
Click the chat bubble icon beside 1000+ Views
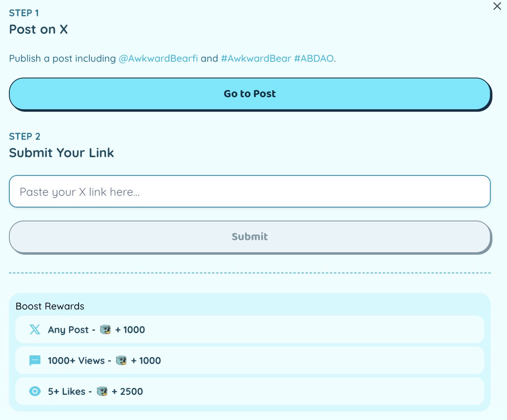tap(35, 361)
